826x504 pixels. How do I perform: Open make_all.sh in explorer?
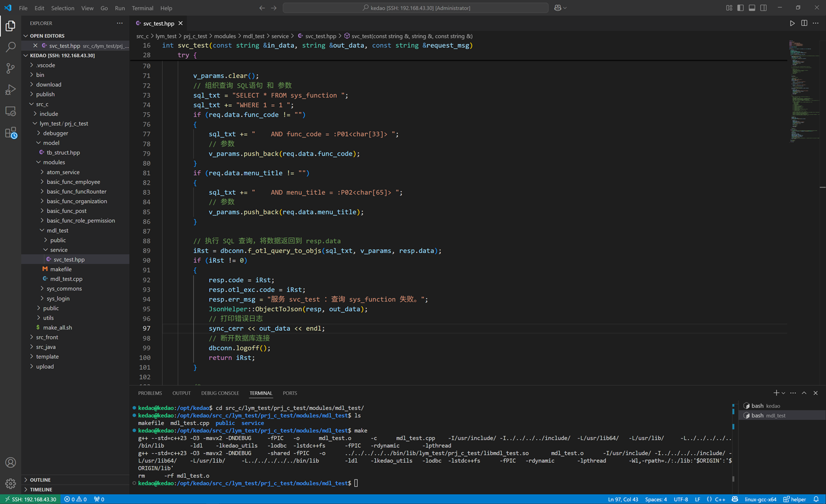(x=75, y=327)
